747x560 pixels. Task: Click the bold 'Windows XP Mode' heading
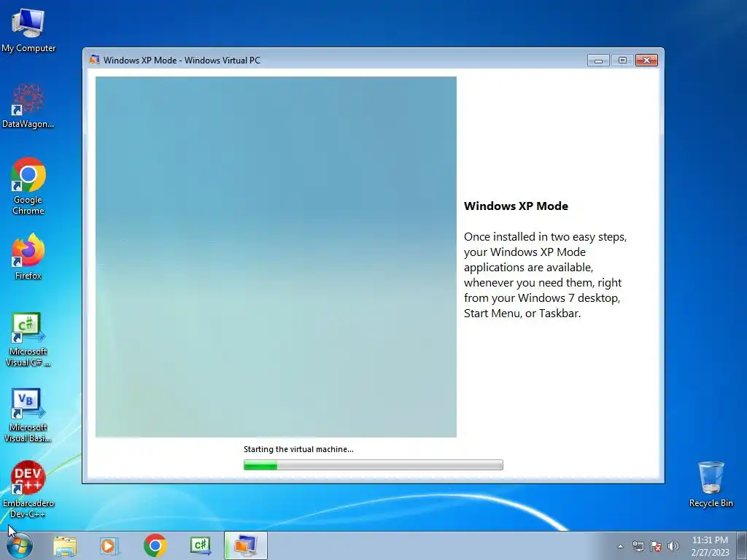click(x=516, y=206)
